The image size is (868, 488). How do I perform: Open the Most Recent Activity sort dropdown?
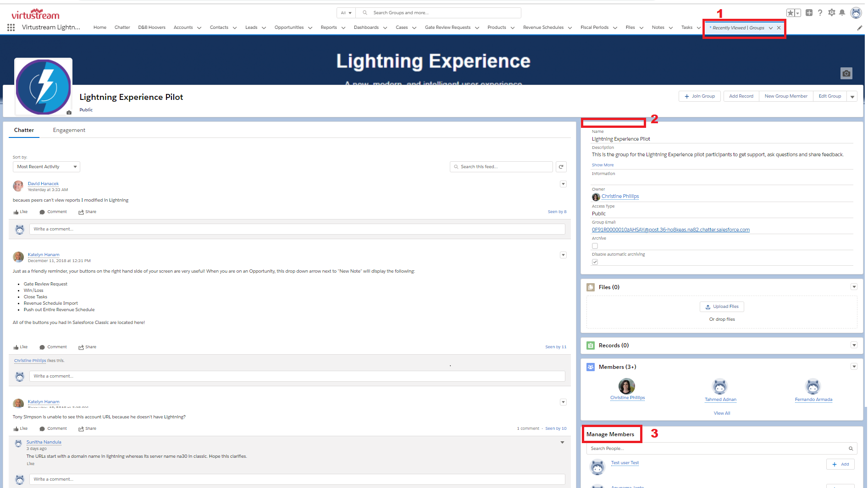pyautogui.click(x=46, y=167)
